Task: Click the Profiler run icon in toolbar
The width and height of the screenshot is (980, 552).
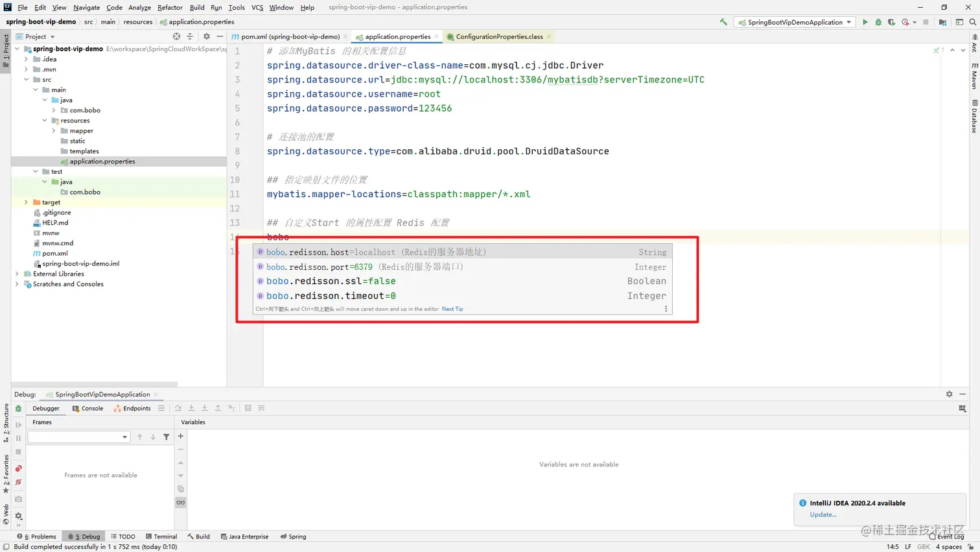Action: (x=905, y=22)
